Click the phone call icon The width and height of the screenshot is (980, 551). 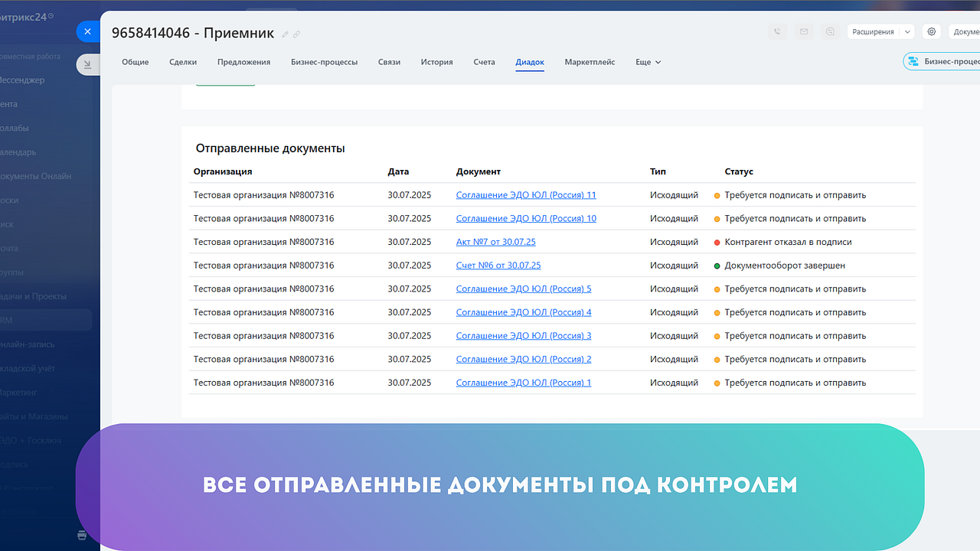pyautogui.click(x=778, y=32)
